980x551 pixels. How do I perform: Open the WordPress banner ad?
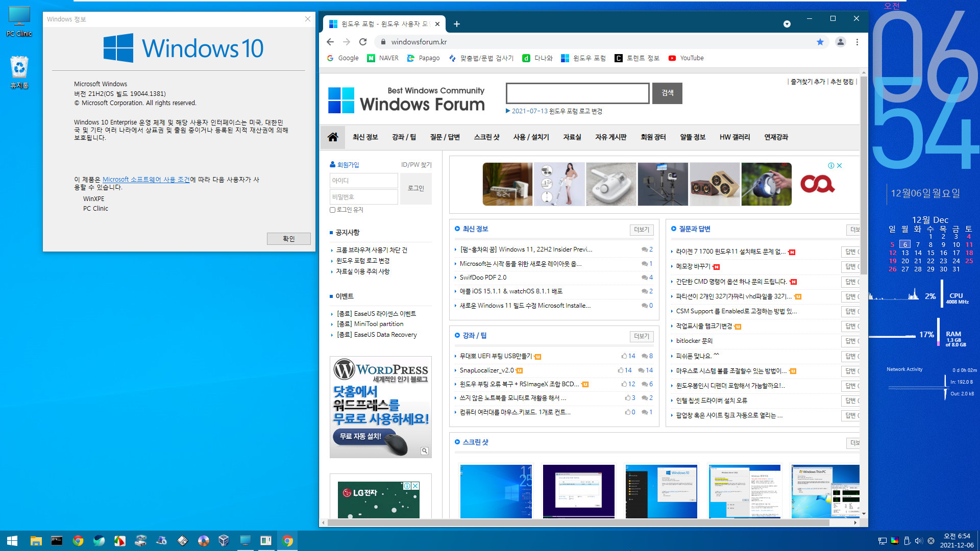(380, 407)
